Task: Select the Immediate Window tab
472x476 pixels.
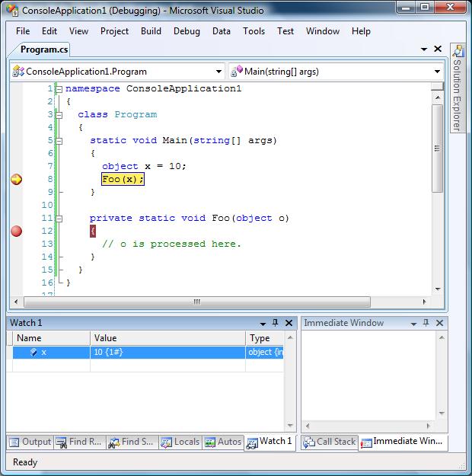Action: pyautogui.click(x=403, y=441)
